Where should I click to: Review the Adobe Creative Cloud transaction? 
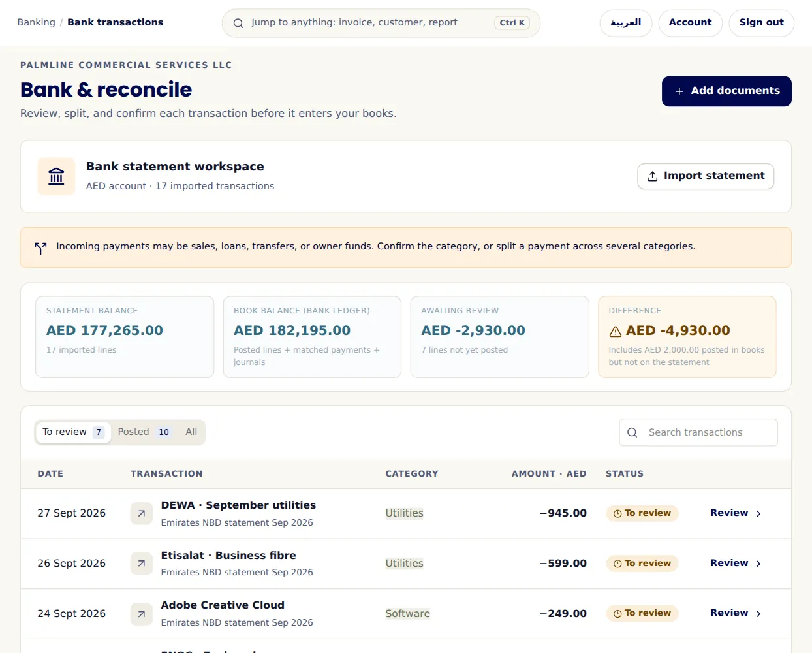pyautogui.click(x=736, y=613)
